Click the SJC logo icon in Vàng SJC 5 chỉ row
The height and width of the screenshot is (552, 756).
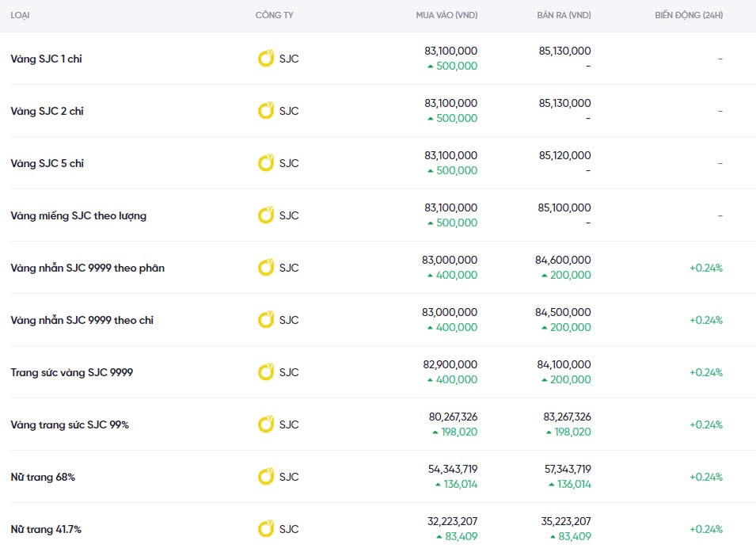click(266, 163)
